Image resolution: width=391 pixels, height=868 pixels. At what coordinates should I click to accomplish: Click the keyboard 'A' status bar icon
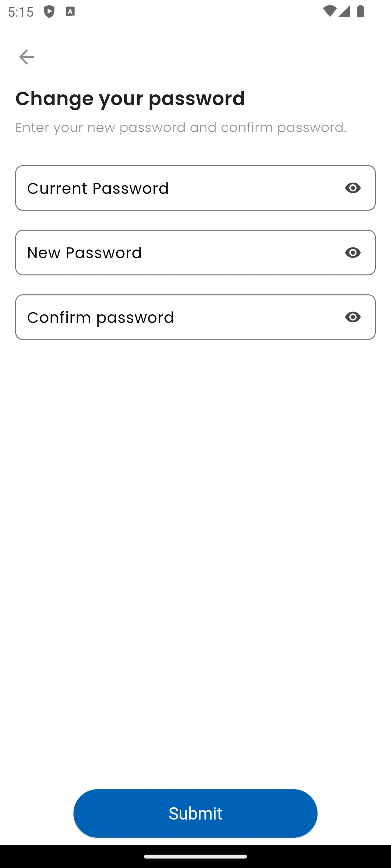pos(70,12)
